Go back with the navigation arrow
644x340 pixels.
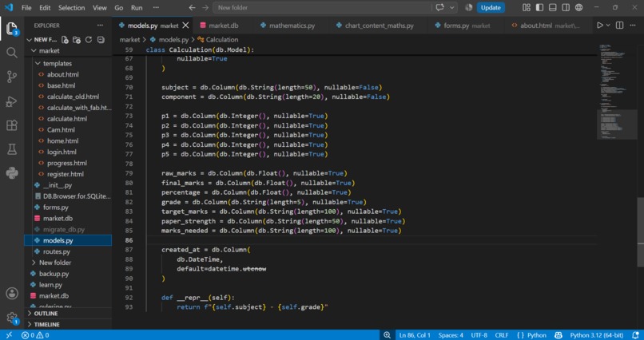(x=192, y=8)
